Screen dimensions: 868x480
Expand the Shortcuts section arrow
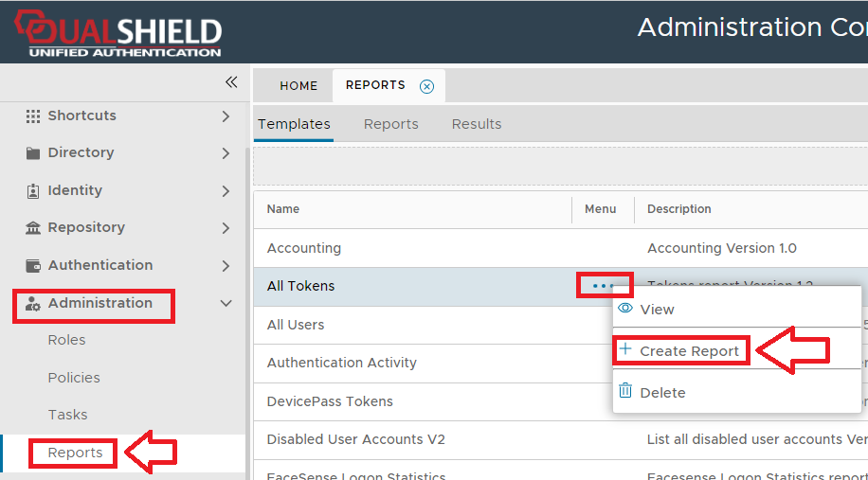coord(226,116)
